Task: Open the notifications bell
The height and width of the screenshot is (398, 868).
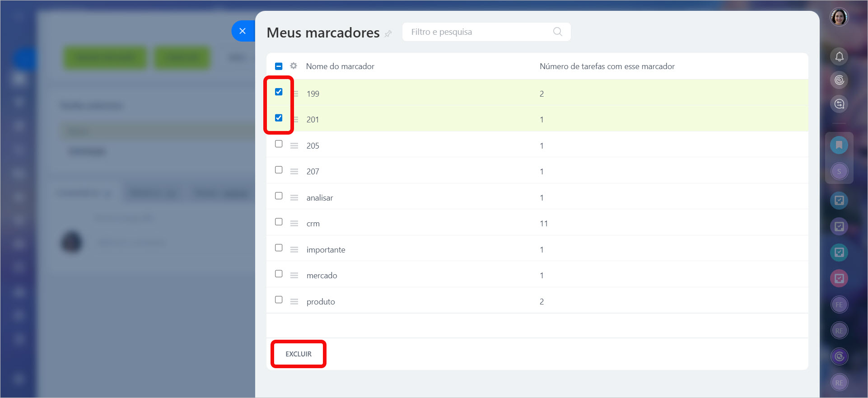Action: click(x=839, y=56)
